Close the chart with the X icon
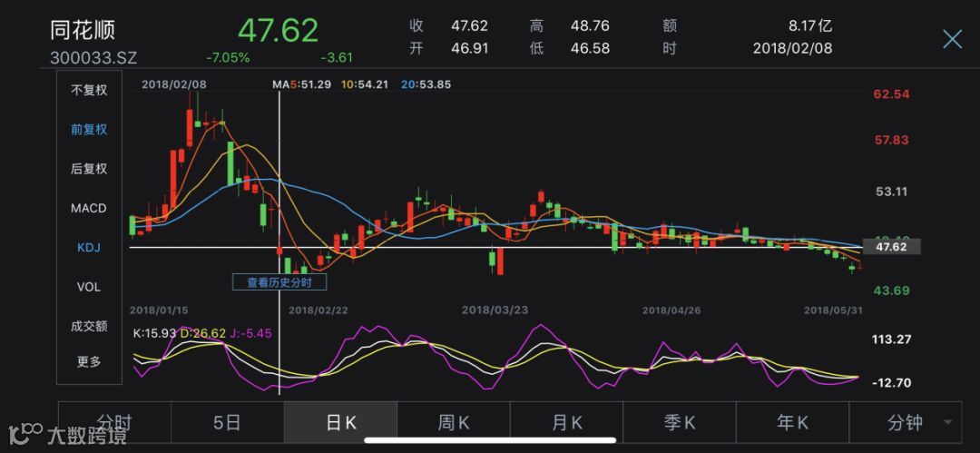Screen dimensions: 980x453 (x=952, y=39)
